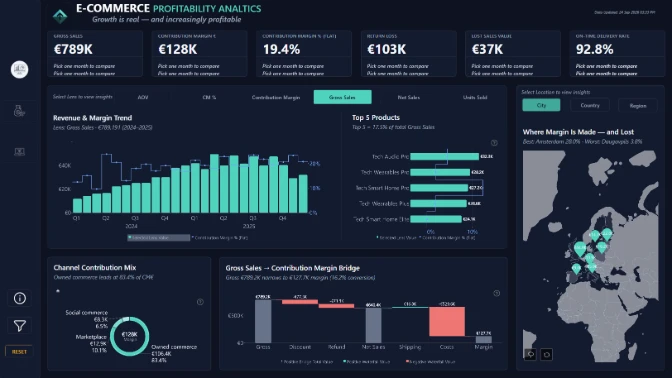Click the Revenue & Margin Trend title
This screenshot has width=672, height=378.
coord(93,118)
